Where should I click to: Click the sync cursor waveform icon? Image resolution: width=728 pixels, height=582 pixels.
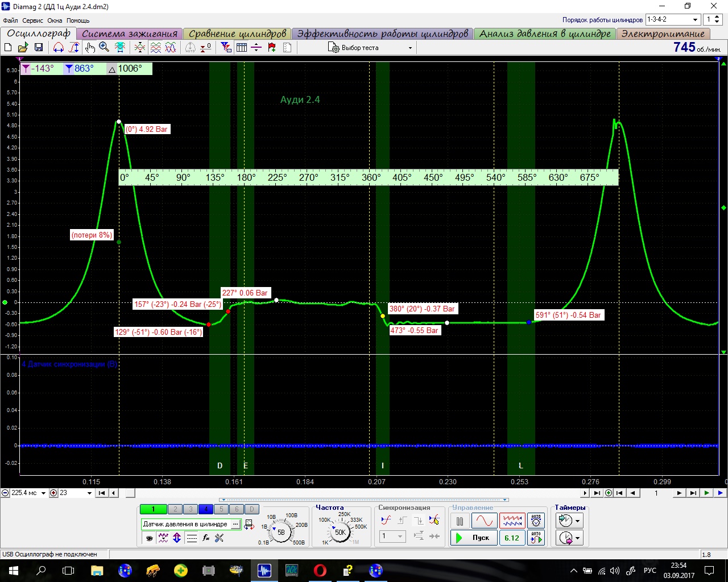435,520
